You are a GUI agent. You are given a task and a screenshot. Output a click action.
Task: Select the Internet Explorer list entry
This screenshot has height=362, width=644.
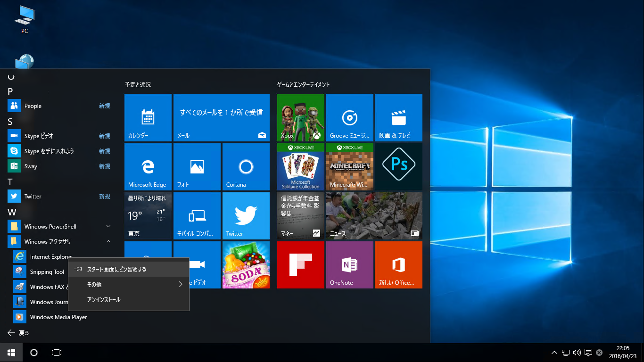[42, 256]
